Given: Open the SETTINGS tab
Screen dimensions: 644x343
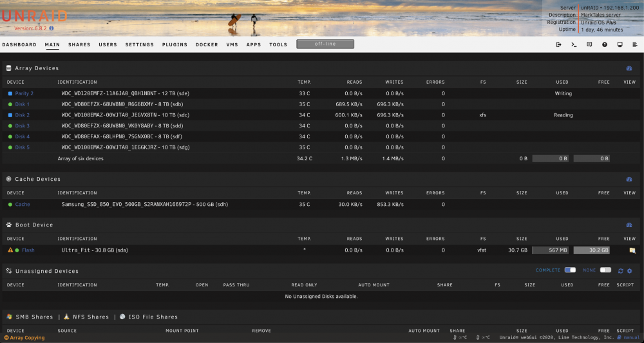Looking at the screenshot, I should click(x=140, y=44).
